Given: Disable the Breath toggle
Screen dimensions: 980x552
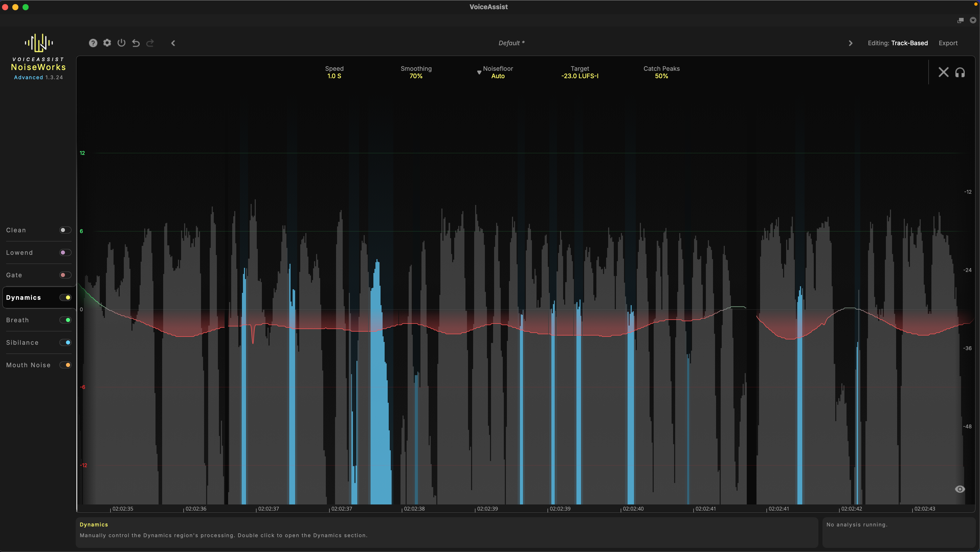Looking at the screenshot, I should coord(65,320).
